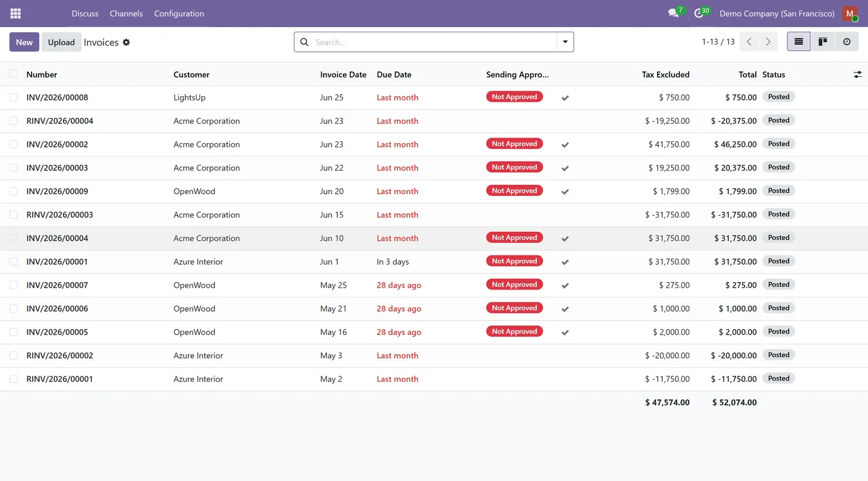
Task: Open user avatar menu
Action: tap(850, 14)
